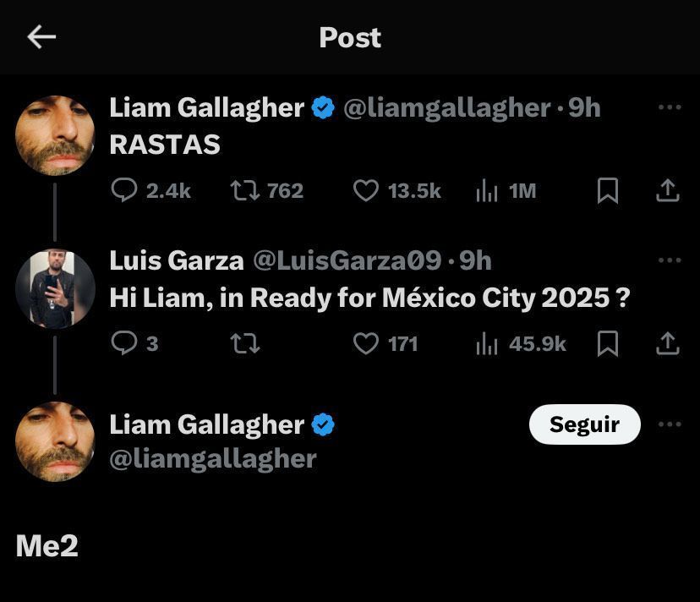Viewport: 700px width, 602px height.
Task: Open more options on the Me2 reply
Action: pos(670,424)
